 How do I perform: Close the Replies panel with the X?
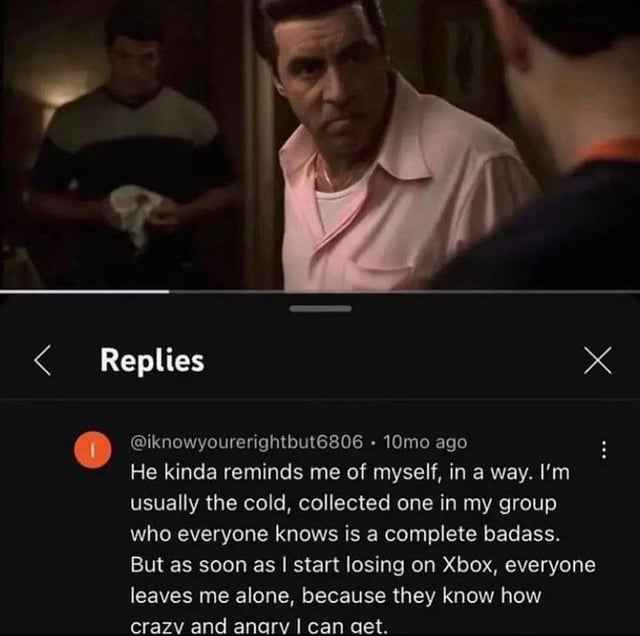[x=597, y=360]
